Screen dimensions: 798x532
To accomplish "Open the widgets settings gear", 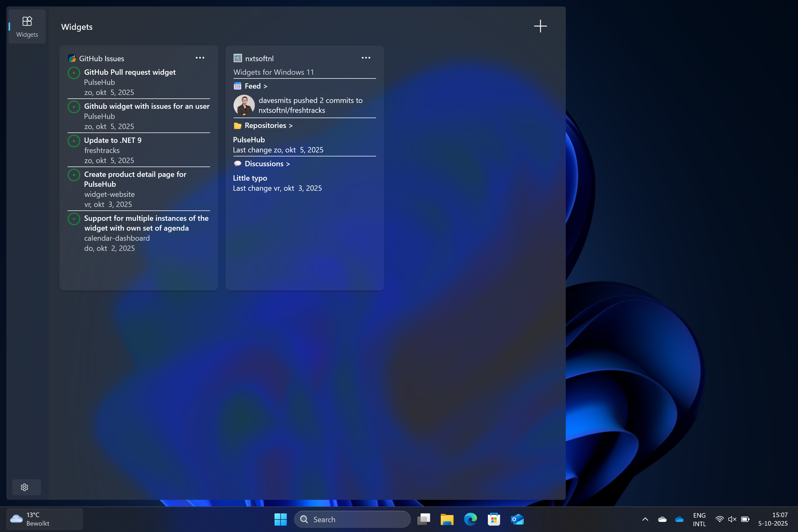I will (24, 487).
